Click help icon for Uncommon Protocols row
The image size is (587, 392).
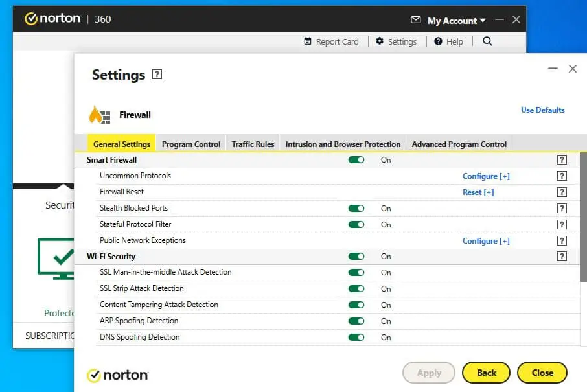pos(562,176)
